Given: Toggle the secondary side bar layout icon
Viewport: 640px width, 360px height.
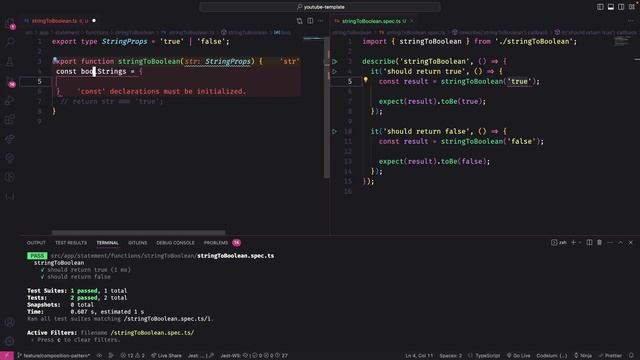Looking at the screenshot, I should click(621, 7).
